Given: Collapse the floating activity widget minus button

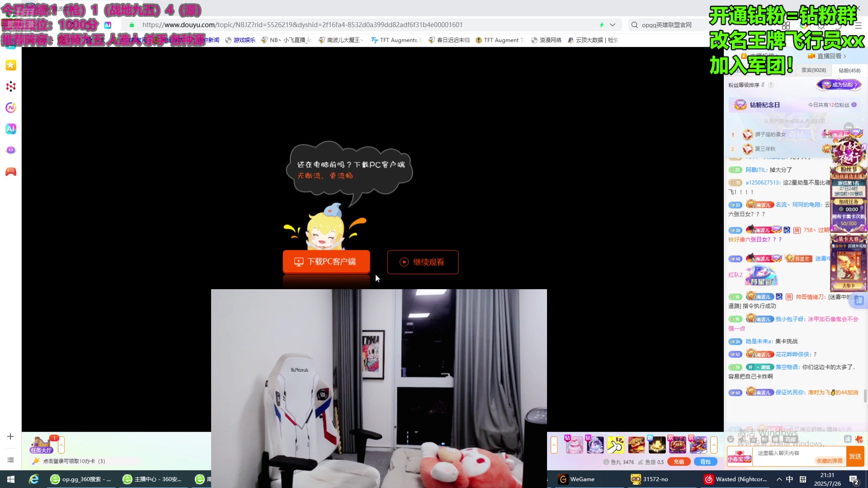Looking at the screenshot, I should (849, 127).
